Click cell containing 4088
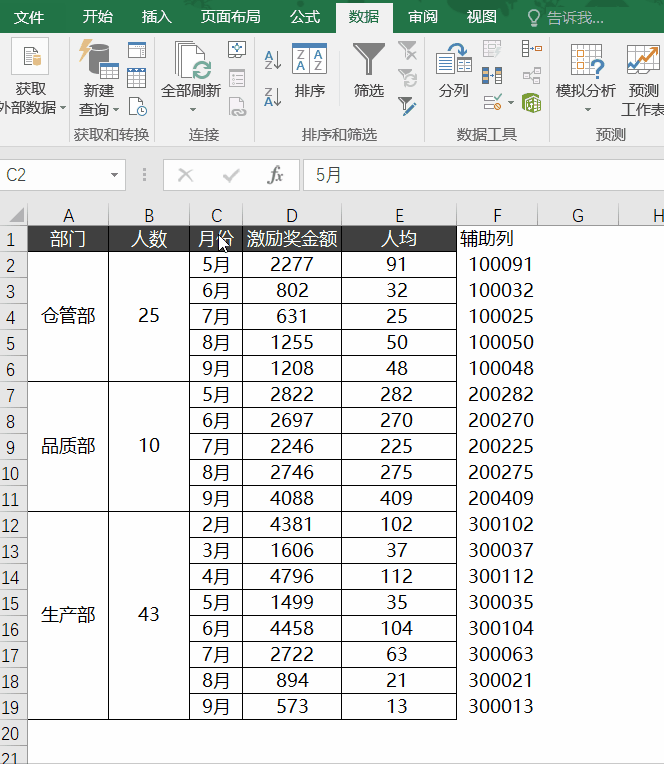The width and height of the screenshot is (664, 764). pyautogui.click(x=292, y=498)
